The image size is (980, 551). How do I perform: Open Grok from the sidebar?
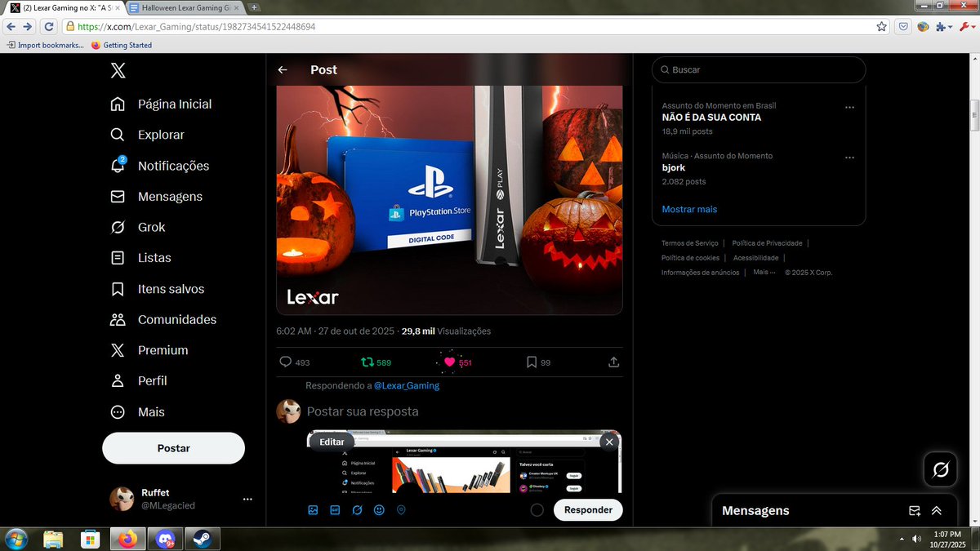138,227
